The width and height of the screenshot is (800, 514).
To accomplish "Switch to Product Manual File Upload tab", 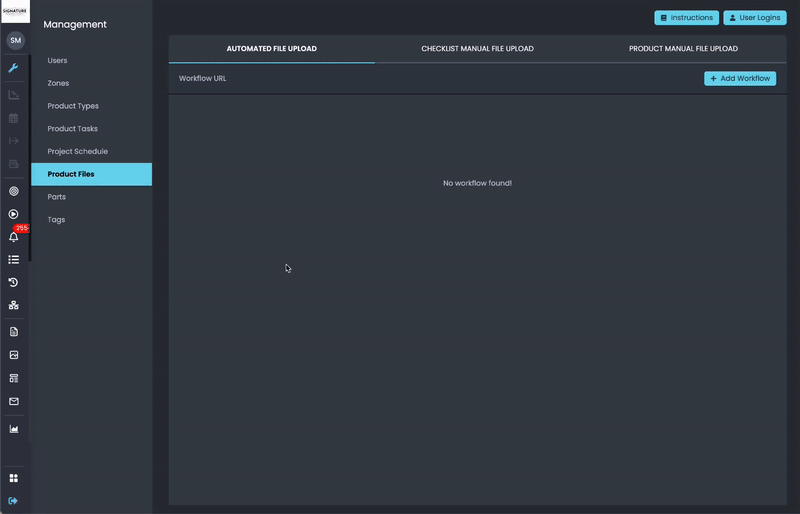I will click(683, 48).
